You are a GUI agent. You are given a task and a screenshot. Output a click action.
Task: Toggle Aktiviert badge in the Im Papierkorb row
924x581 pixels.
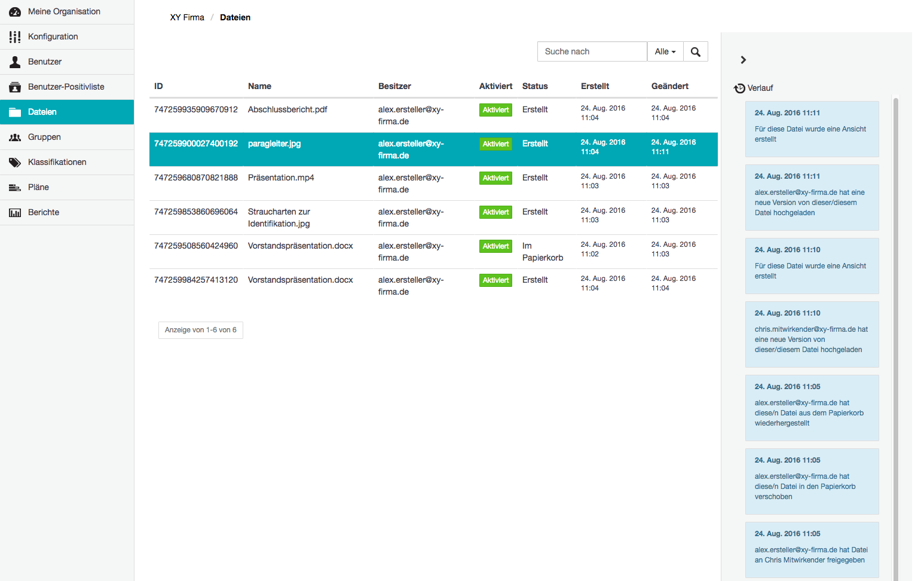[495, 246]
